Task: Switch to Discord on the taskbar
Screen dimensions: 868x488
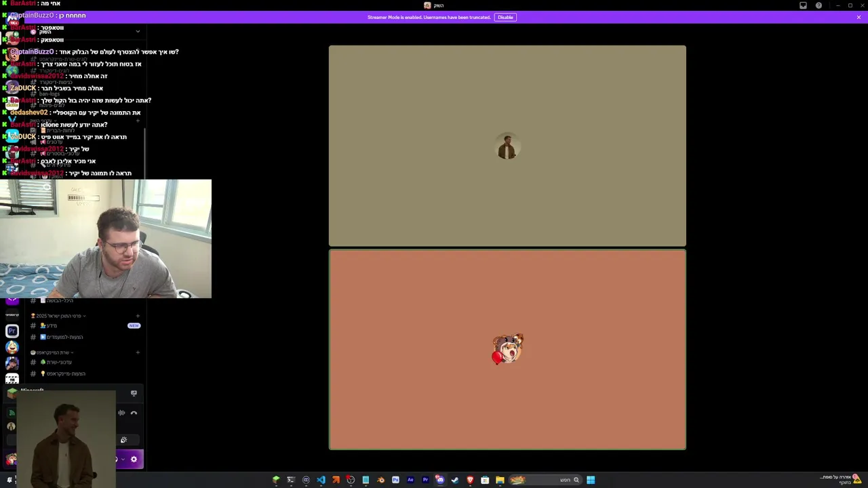Action: [x=440, y=480]
